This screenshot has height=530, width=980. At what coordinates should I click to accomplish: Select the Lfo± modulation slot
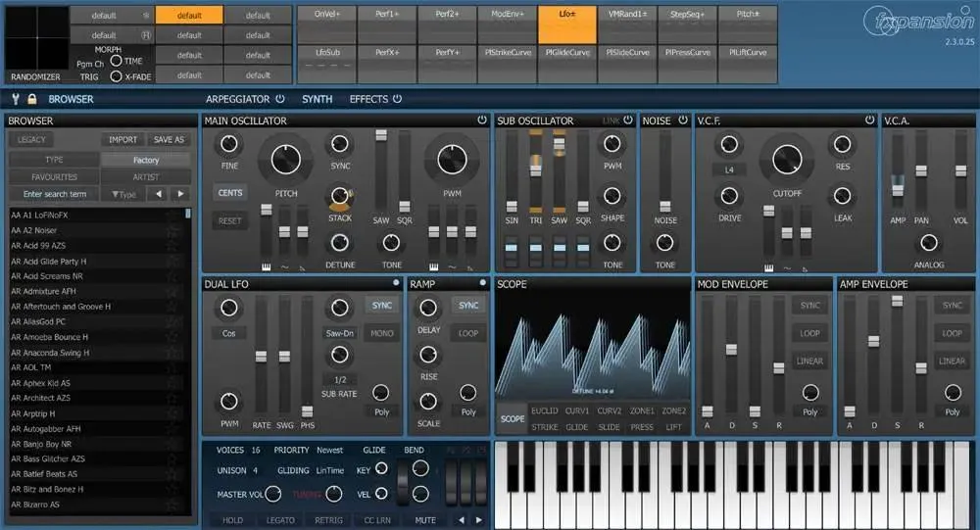click(566, 24)
